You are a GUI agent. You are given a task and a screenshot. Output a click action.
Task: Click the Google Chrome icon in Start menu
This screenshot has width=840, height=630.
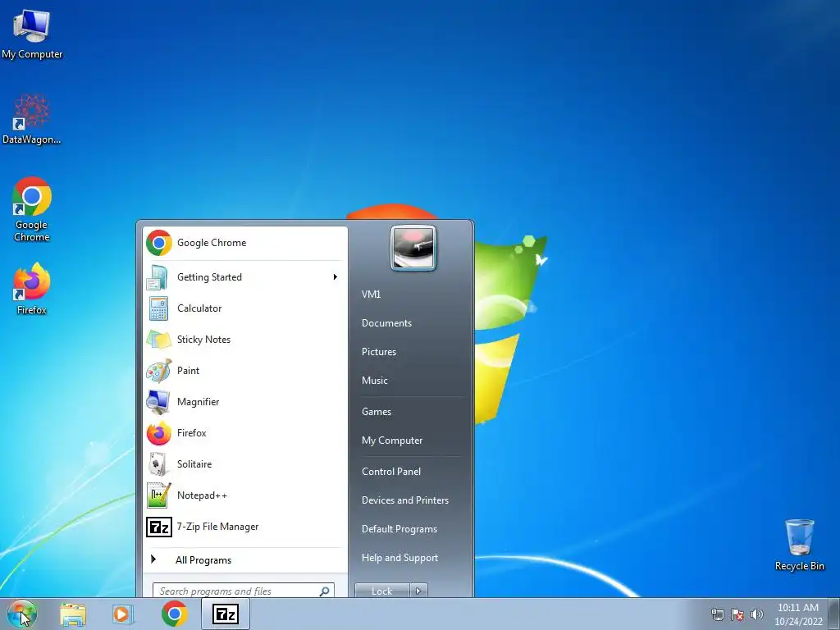click(x=158, y=243)
